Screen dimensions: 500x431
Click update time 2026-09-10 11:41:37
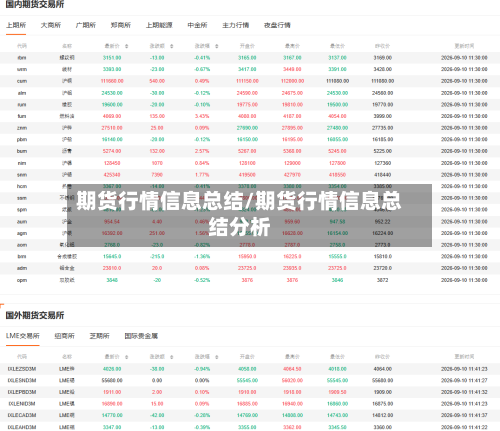tap(464, 415)
